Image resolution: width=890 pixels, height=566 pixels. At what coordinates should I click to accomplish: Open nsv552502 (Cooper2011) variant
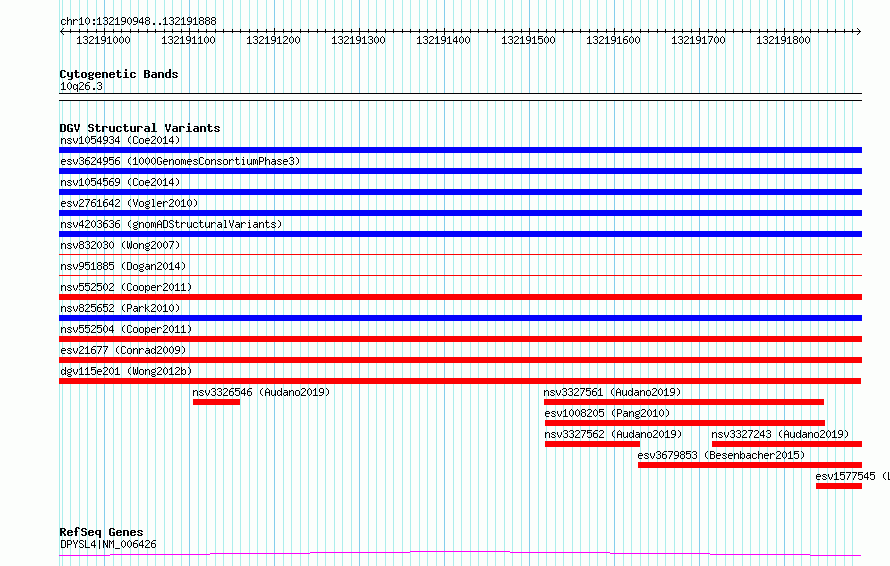pos(126,287)
